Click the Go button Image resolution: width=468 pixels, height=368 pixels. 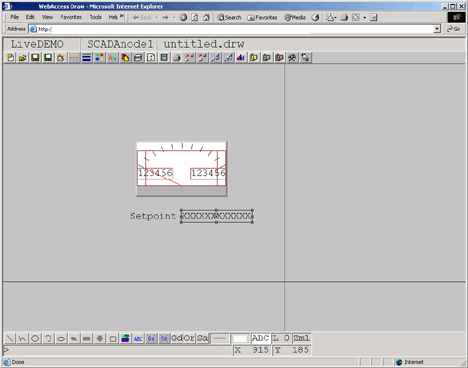pos(454,29)
